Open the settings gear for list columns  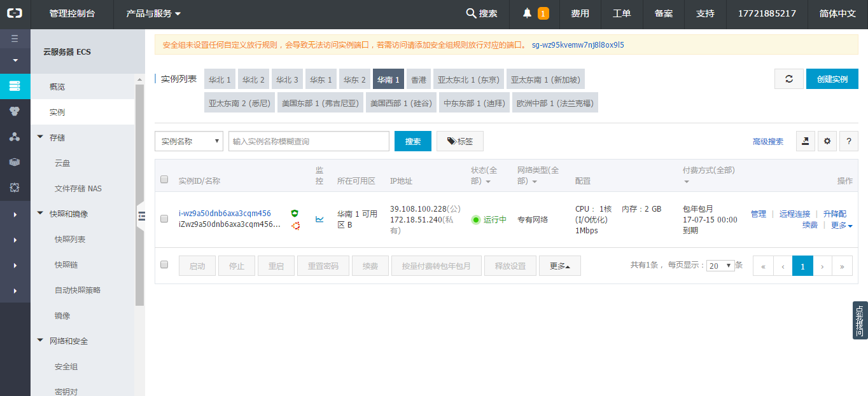[x=827, y=141]
